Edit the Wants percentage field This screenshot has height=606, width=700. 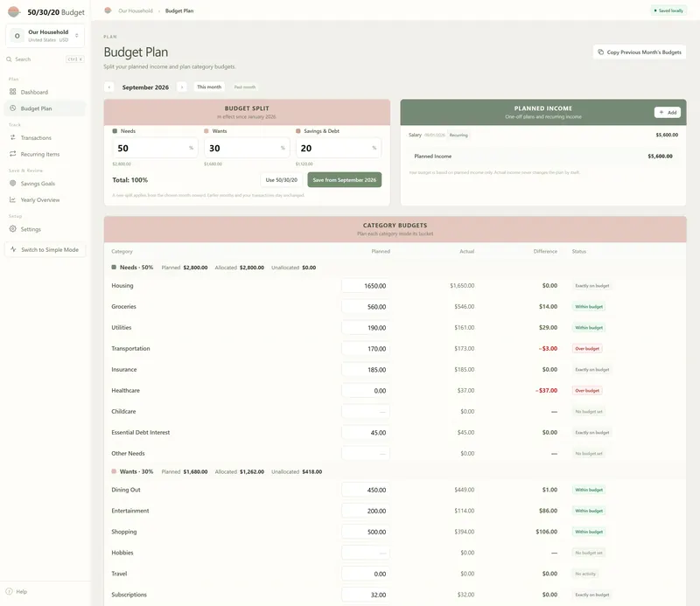247,148
